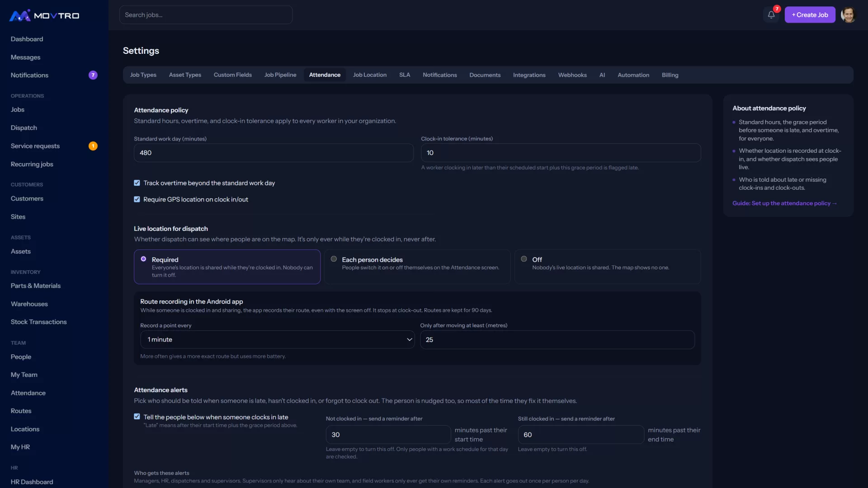
Task: Open the notifications bell icon
Action: [x=771, y=15]
